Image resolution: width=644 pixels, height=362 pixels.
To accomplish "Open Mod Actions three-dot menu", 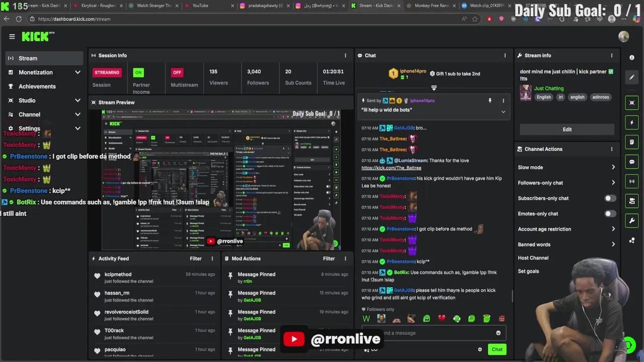I will 345,258.
